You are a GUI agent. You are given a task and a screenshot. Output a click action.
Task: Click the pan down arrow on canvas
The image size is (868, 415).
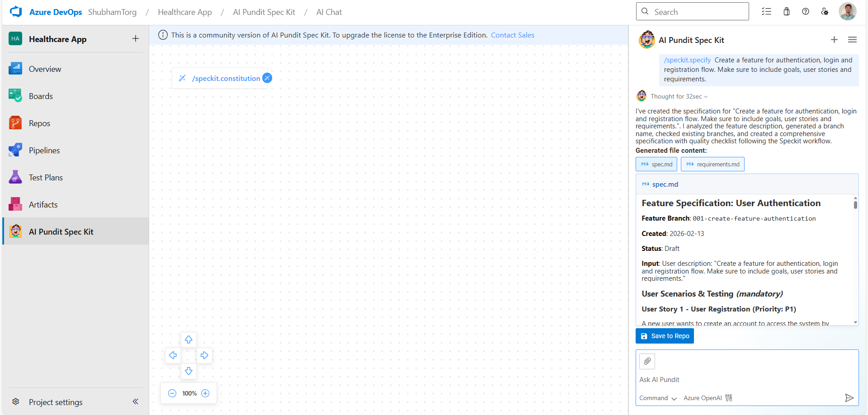pyautogui.click(x=189, y=371)
